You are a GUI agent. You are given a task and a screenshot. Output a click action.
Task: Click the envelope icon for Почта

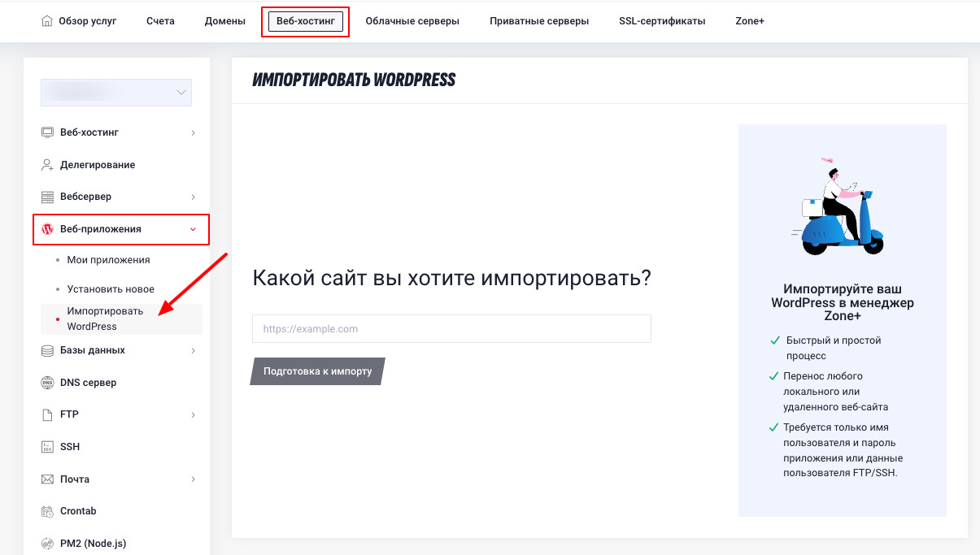point(47,479)
